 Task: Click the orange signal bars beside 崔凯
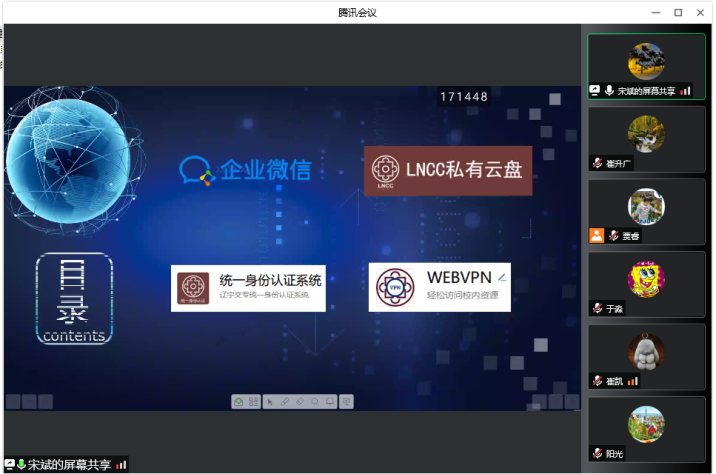632,381
